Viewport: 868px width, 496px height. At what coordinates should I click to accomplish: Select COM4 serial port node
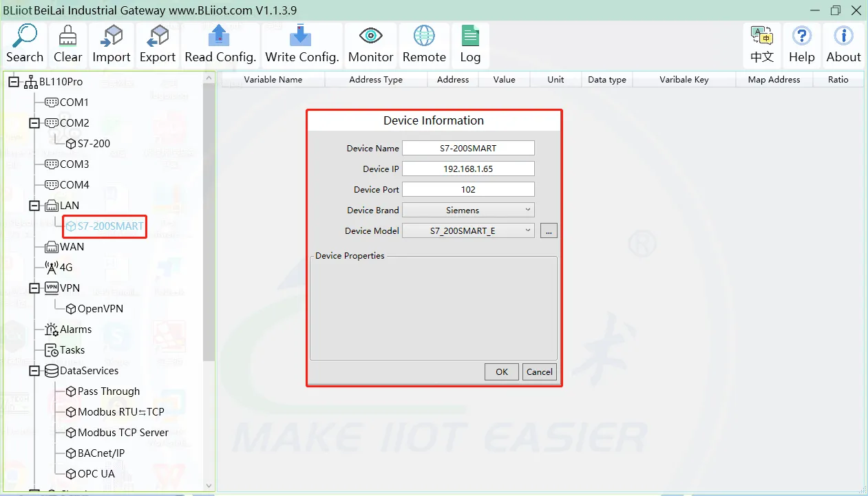(x=67, y=185)
